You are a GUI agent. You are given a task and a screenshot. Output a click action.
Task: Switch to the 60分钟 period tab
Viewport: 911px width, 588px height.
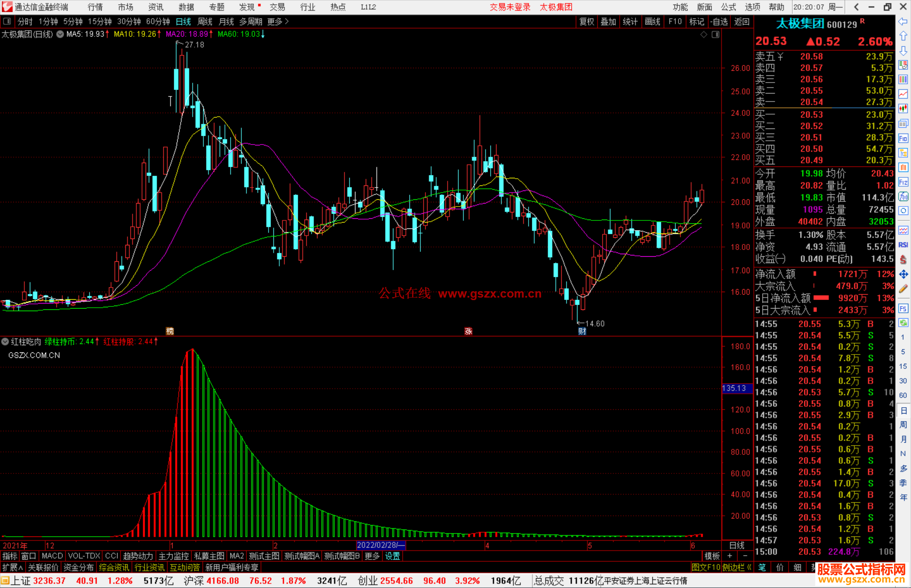point(158,21)
